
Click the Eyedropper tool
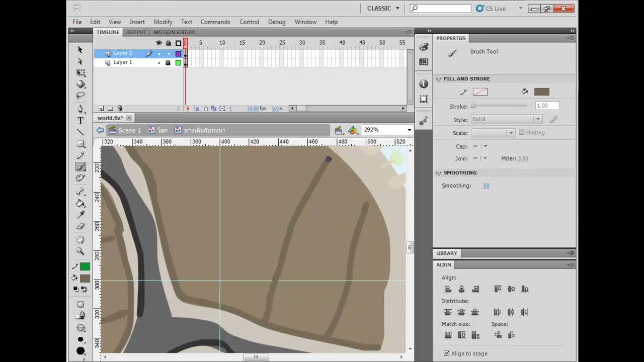[x=80, y=215]
